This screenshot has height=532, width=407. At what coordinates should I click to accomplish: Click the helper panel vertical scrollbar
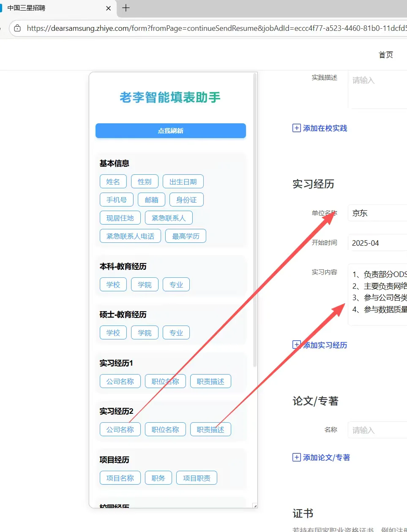pos(255,220)
